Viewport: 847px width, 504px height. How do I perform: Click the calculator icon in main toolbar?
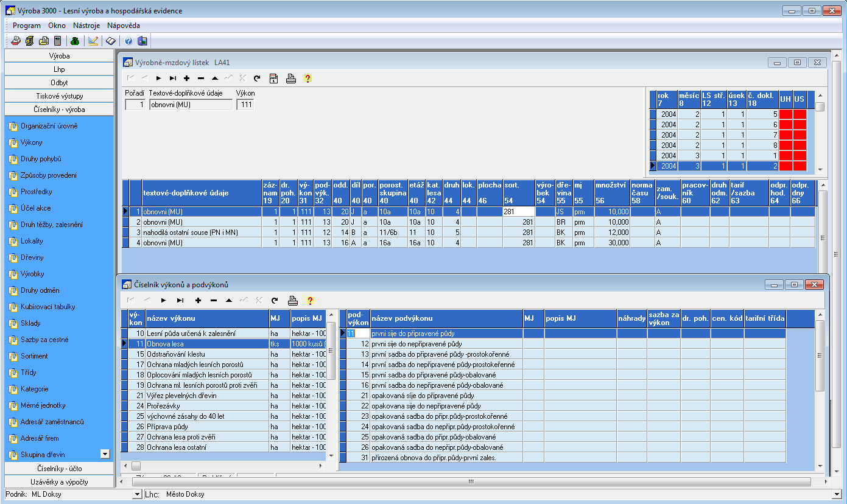tap(58, 41)
